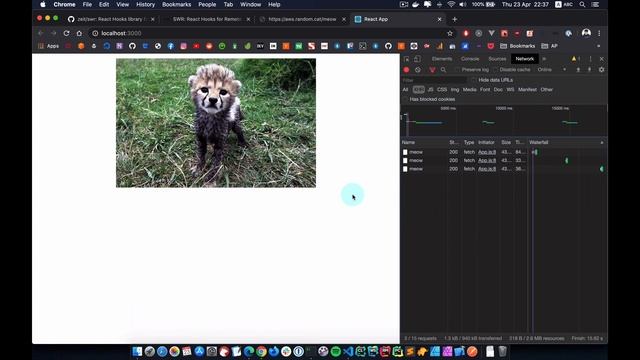Image resolution: width=640 pixels, height=360 pixels.
Task: Enable Disable cache checkbox
Action: pos(495,70)
